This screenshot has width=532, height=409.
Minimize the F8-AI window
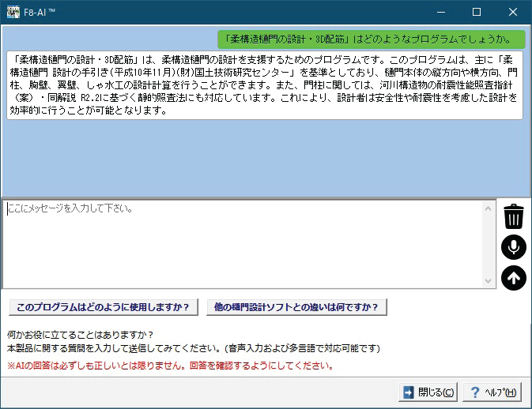440,13
